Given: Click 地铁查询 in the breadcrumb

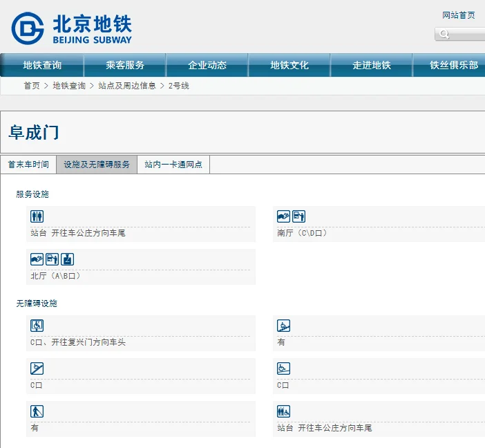Looking at the screenshot, I should [x=69, y=86].
